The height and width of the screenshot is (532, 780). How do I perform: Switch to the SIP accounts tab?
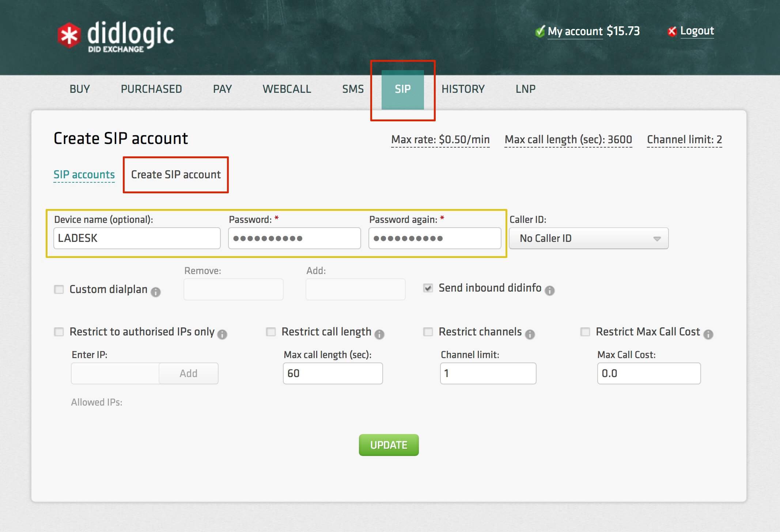click(x=84, y=175)
